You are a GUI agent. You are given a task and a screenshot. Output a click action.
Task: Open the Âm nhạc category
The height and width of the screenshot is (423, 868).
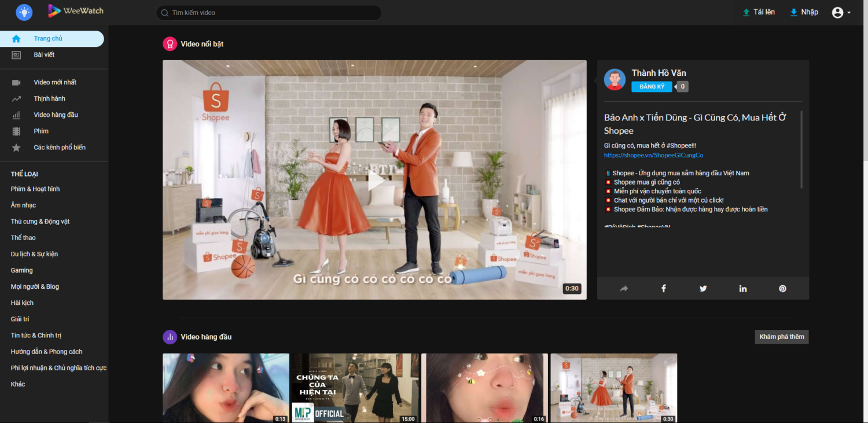point(23,205)
